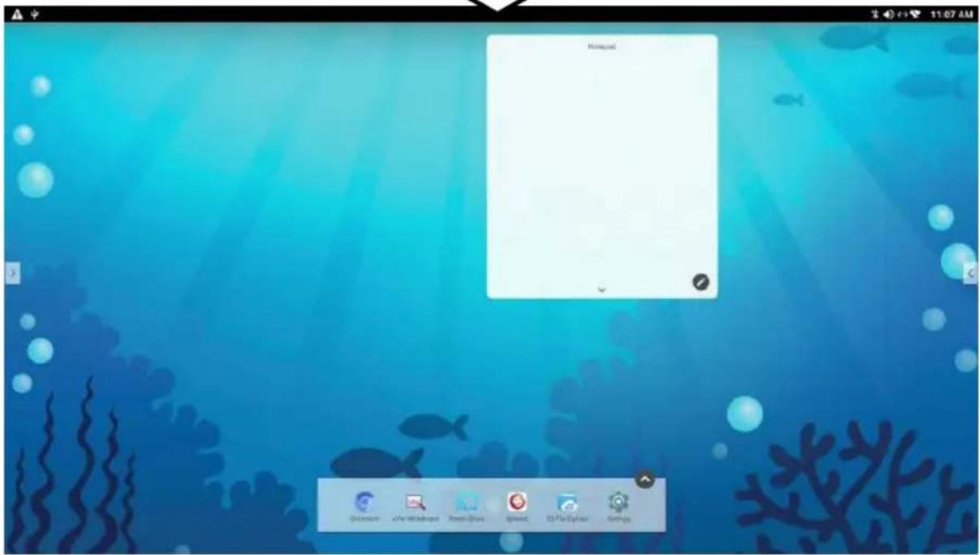
Task: Click the USB icon in the status bar
Action: point(36,15)
